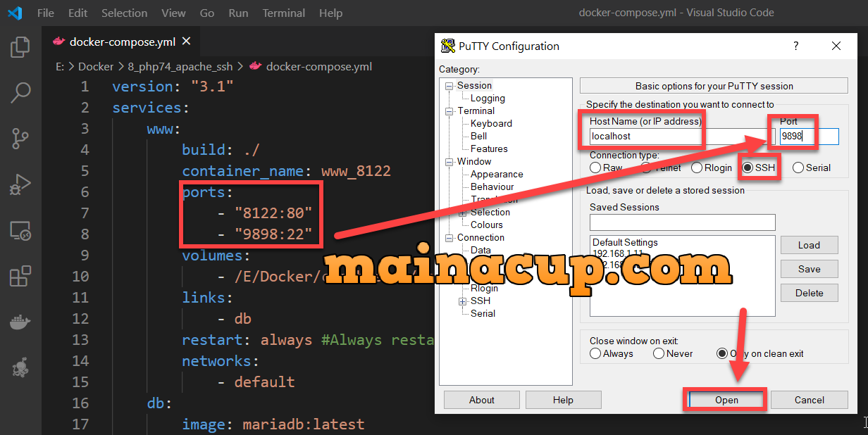Screen dimensions: 868x435
Task: Open the Edit menu
Action: pyautogui.click(x=78, y=13)
